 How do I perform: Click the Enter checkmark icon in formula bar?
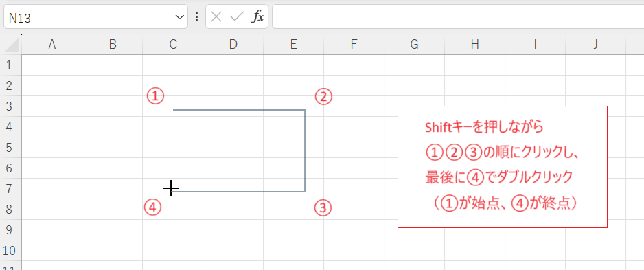237,17
